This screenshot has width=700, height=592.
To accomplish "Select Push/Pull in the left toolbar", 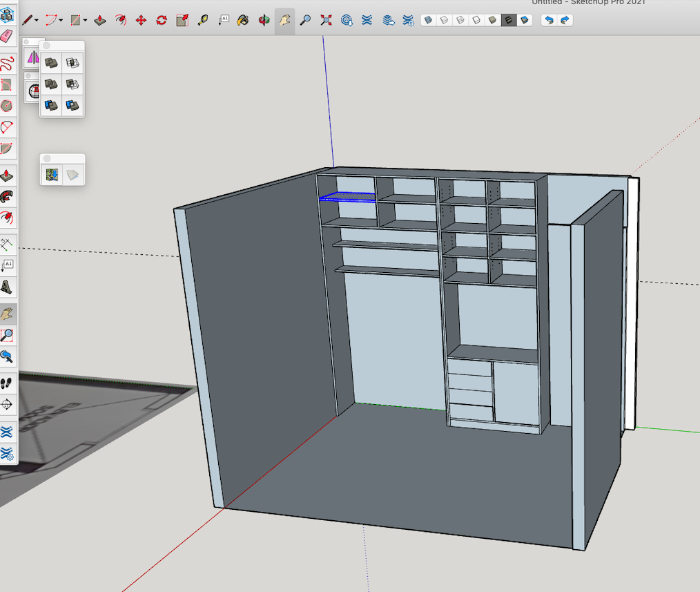I will pos(7,175).
